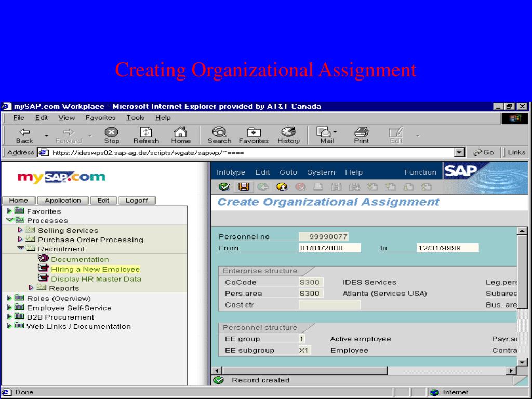
Task: Expand the Reports node
Action: tap(31, 288)
